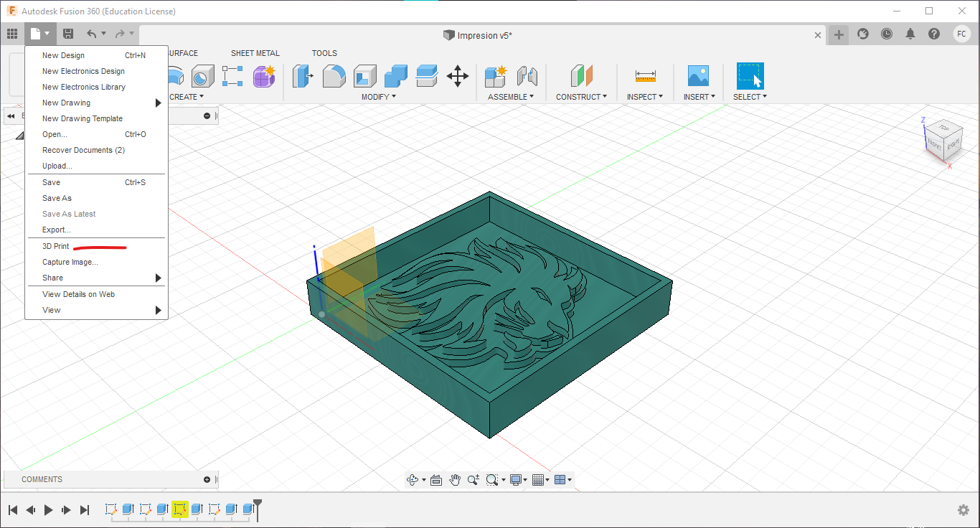Select the Hole tool in Create panel
Image resolution: width=980 pixels, height=528 pixels.
tap(202, 75)
